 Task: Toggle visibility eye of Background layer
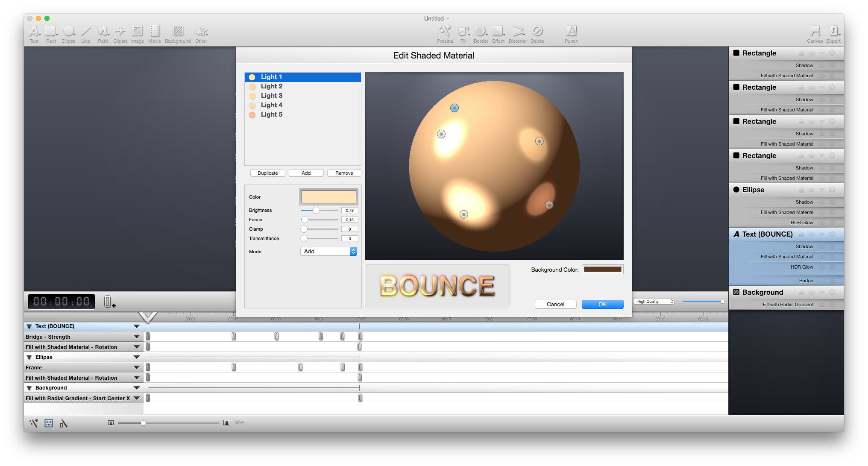(812, 293)
